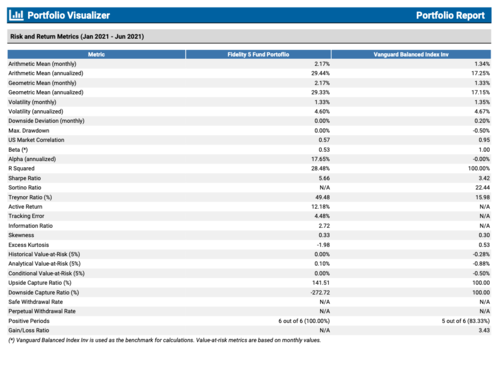Screen dimensions: 500x367
Task: Click the -272.72 Downside Capture value
Action: [x=320, y=292]
